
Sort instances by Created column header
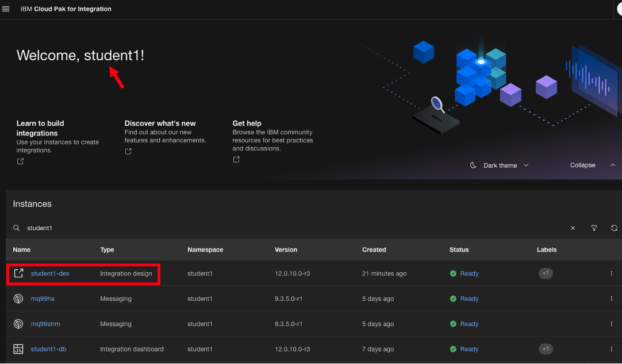[x=374, y=250]
